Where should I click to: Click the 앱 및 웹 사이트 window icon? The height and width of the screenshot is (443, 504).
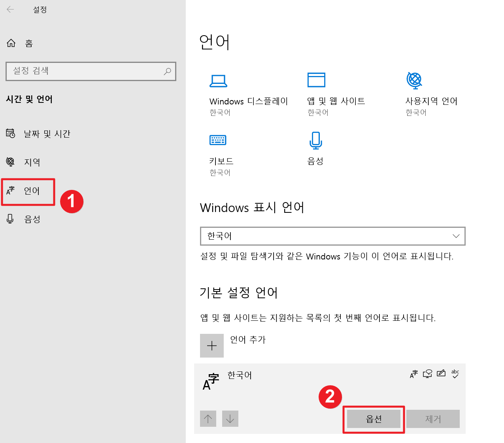(316, 80)
